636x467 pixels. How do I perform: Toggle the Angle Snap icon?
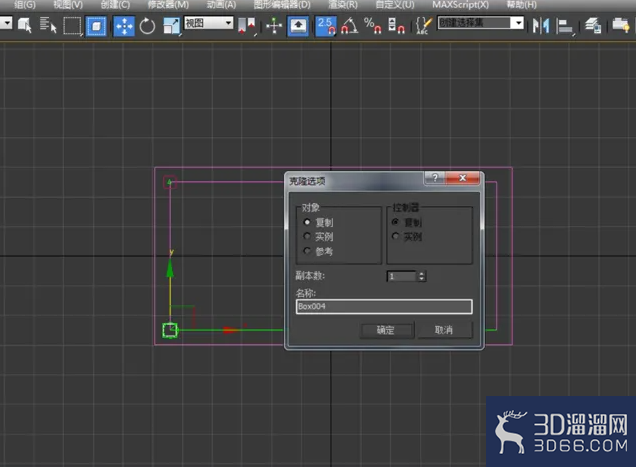tap(350, 26)
